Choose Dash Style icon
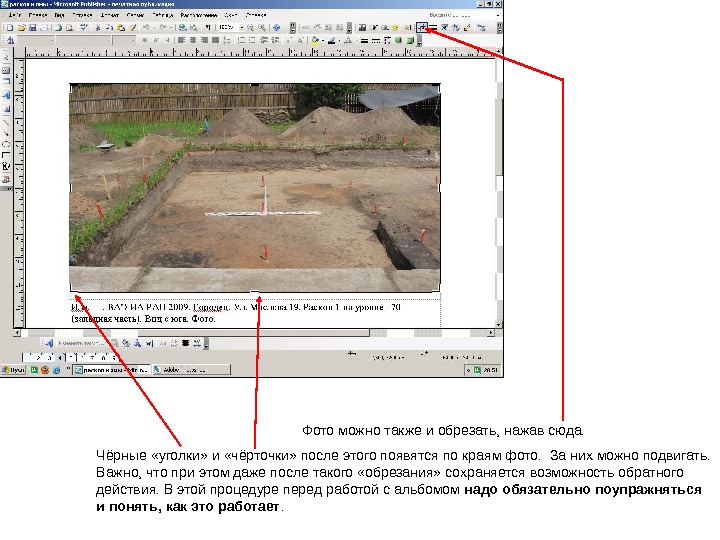This screenshot has width=720, height=540. click(376, 40)
